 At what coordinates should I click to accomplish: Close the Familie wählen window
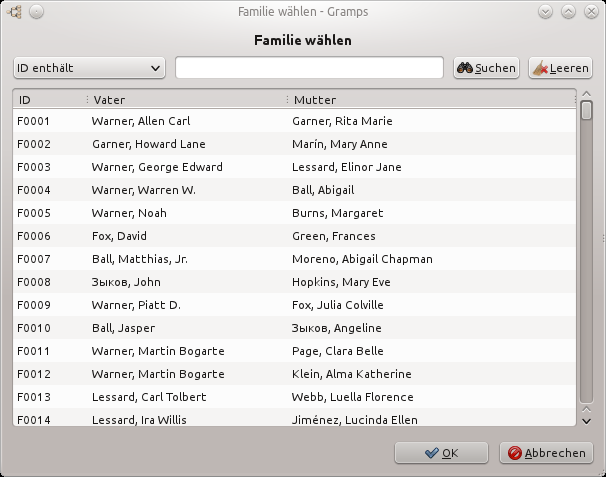(592, 12)
